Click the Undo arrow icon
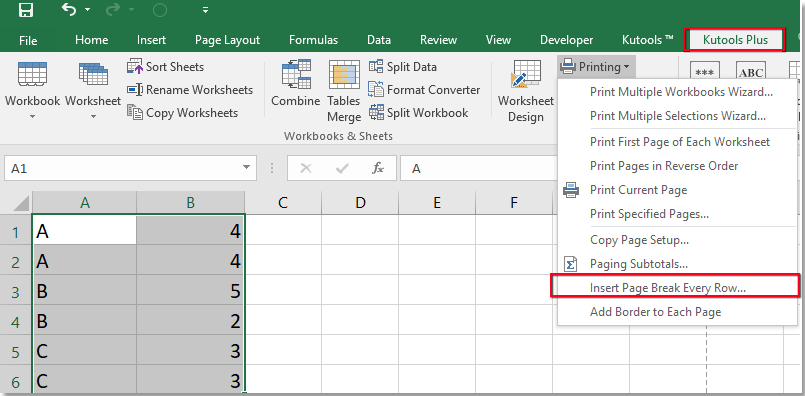 [68, 9]
